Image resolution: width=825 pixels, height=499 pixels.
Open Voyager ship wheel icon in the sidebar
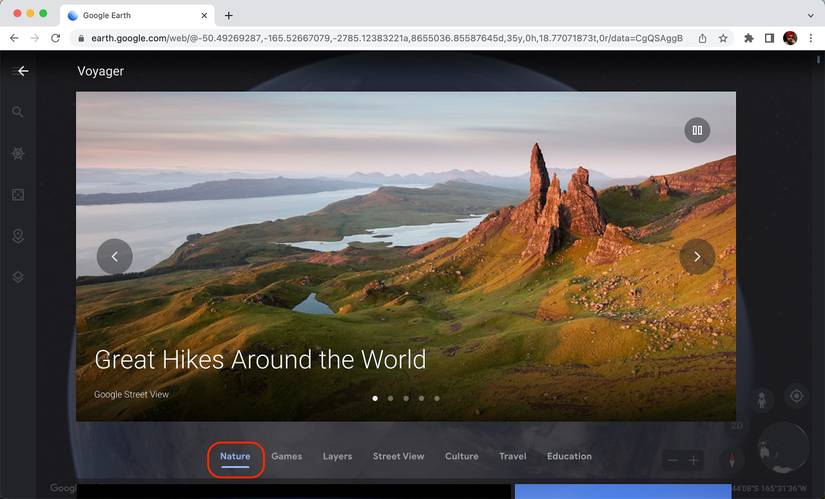(18, 153)
